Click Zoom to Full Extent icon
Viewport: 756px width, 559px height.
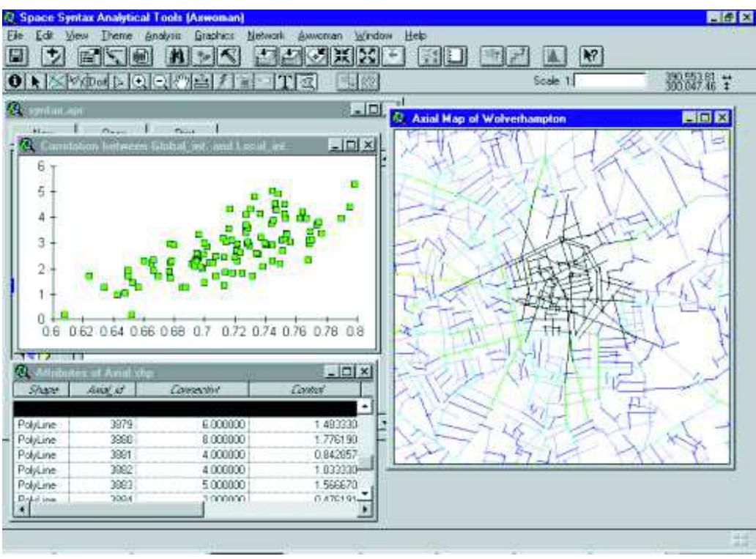point(266,57)
